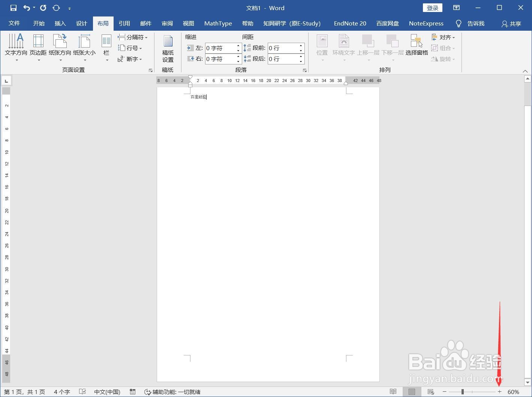Increase the left indent with up stepper
Image resolution: width=532 pixels, height=397 pixels.
pyautogui.click(x=238, y=46)
